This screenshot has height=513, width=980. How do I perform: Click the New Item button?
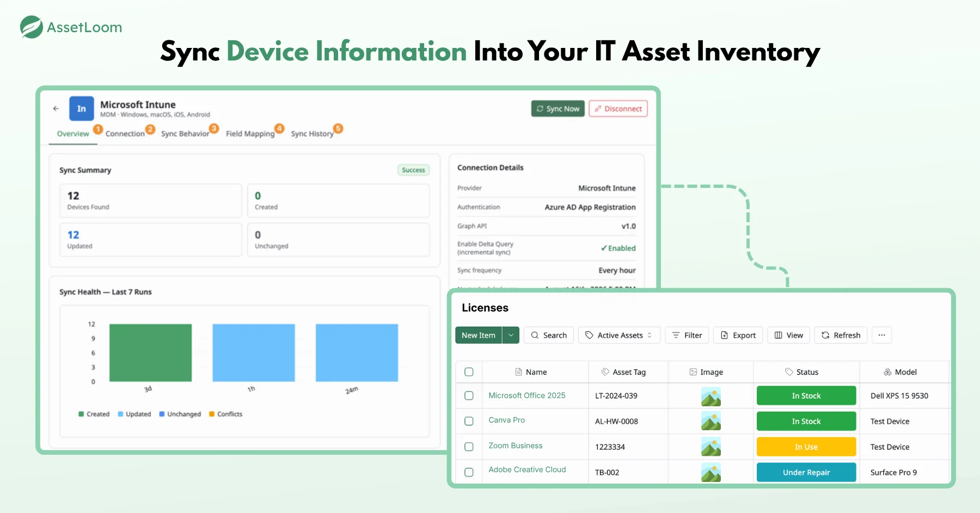click(479, 335)
